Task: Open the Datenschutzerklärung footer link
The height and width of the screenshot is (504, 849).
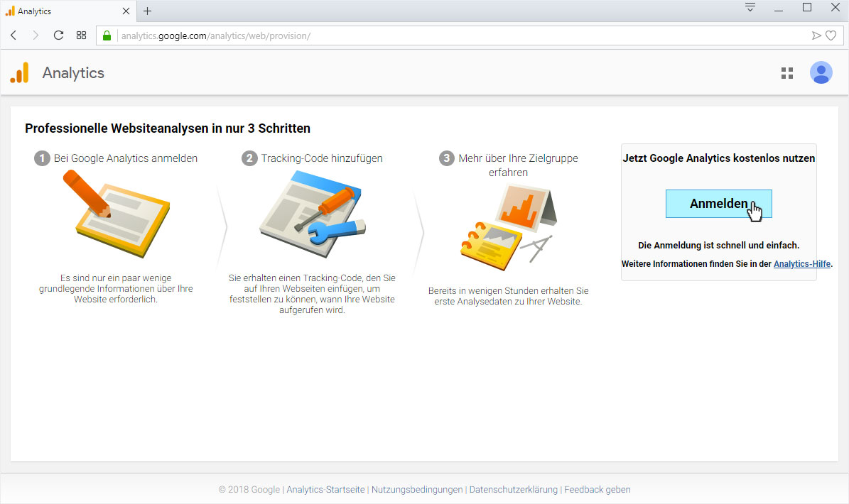Action: (x=513, y=489)
